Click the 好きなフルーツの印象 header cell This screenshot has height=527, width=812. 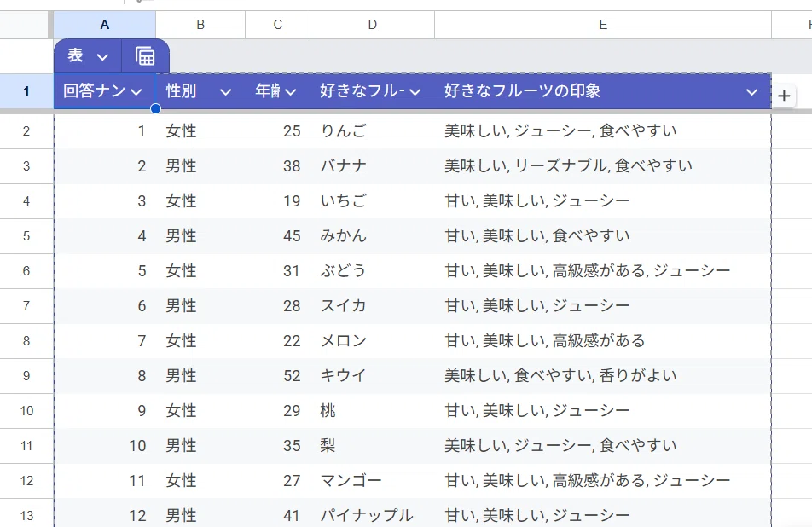[603, 91]
